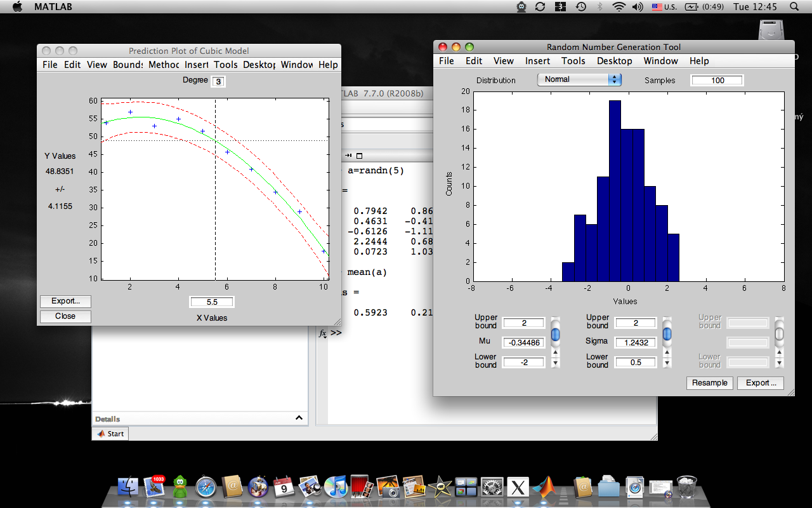Open View menu in Prediction Plot window
This screenshot has height=508, width=812.
point(97,65)
